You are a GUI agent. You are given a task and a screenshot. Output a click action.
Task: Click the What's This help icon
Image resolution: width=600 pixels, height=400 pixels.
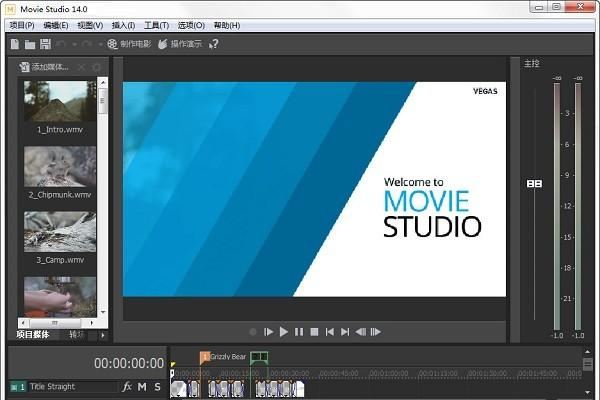coord(213,44)
